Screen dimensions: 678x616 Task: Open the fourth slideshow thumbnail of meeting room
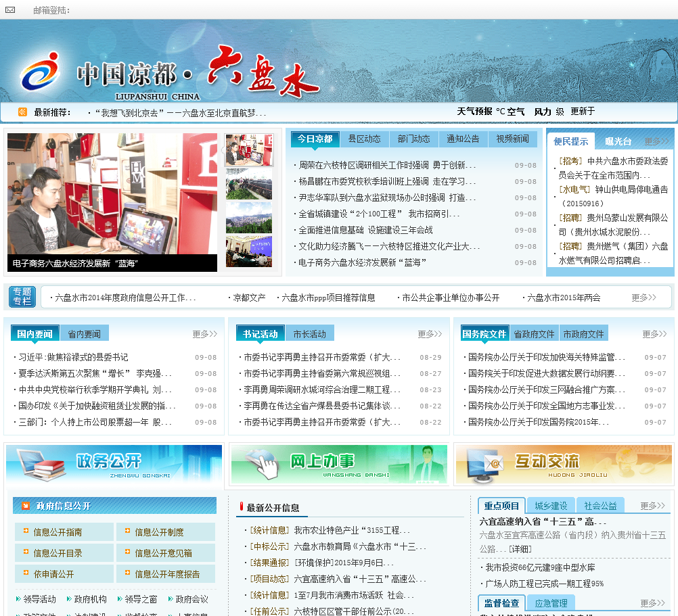pos(249,252)
